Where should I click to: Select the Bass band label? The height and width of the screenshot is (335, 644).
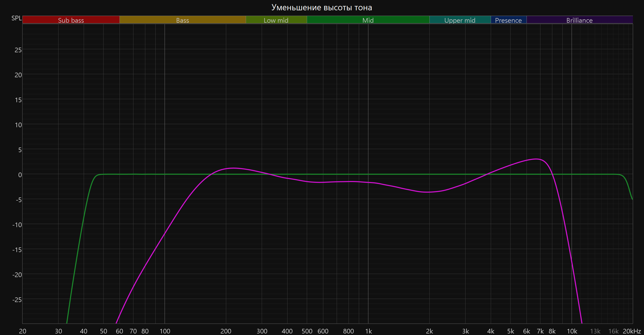[182, 20]
